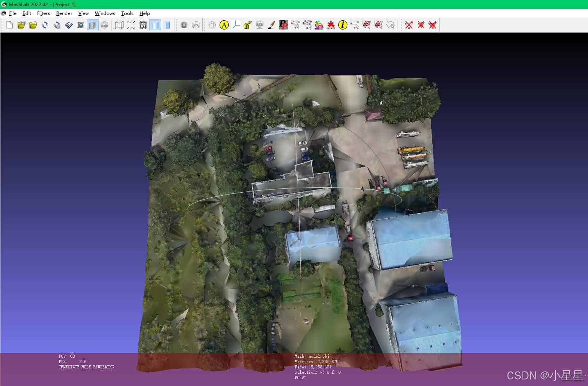Click the 'Faces: 5,258,607' readout
Image resolution: width=588 pixels, height=386 pixels.
[313, 367]
